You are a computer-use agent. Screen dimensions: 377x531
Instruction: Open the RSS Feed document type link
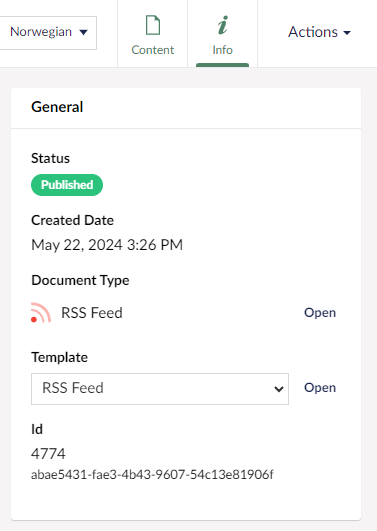pyautogui.click(x=320, y=312)
